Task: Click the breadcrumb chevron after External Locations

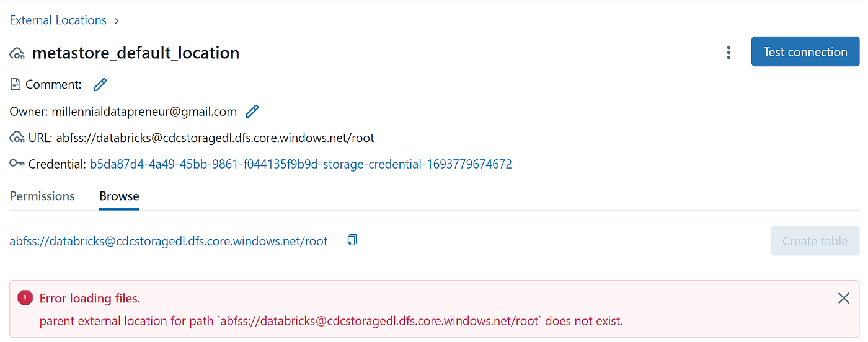Action: (117, 21)
